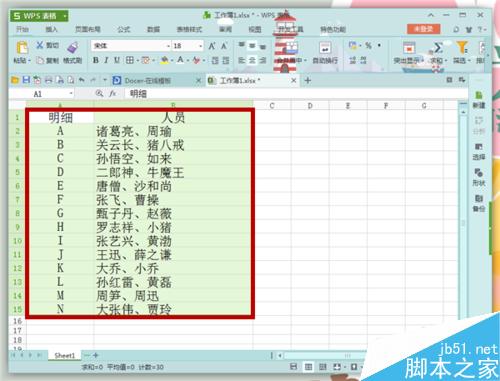This screenshot has height=381, width=500.
Task: Click the Highlight display icon
Action: (409, 48)
